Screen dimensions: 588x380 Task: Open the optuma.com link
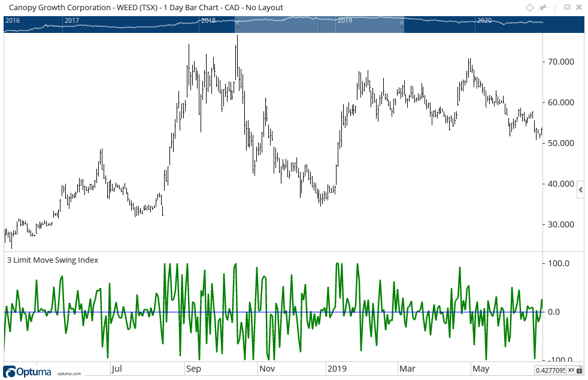tap(69, 373)
